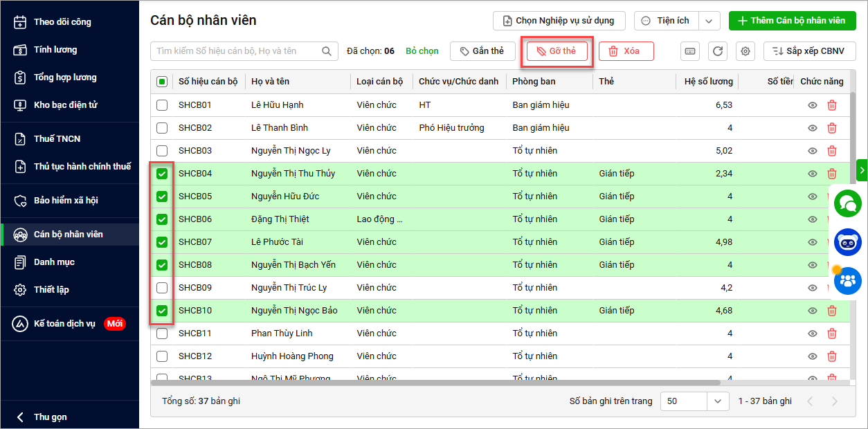Click the keyboard shortcuts icon in toolbar
The width and height of the screenshot is (868, 429).
(x=689, y=51)
